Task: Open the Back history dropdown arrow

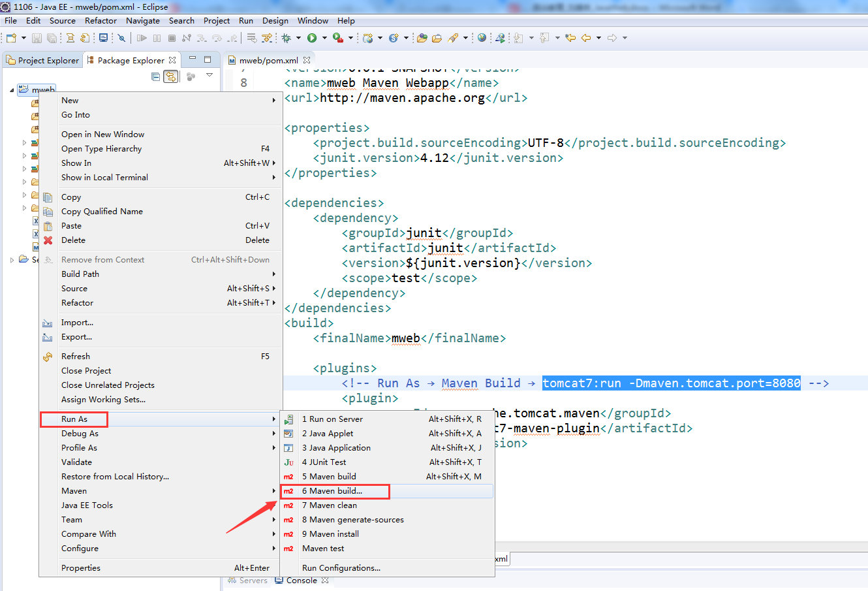Action: coord(598,38)
